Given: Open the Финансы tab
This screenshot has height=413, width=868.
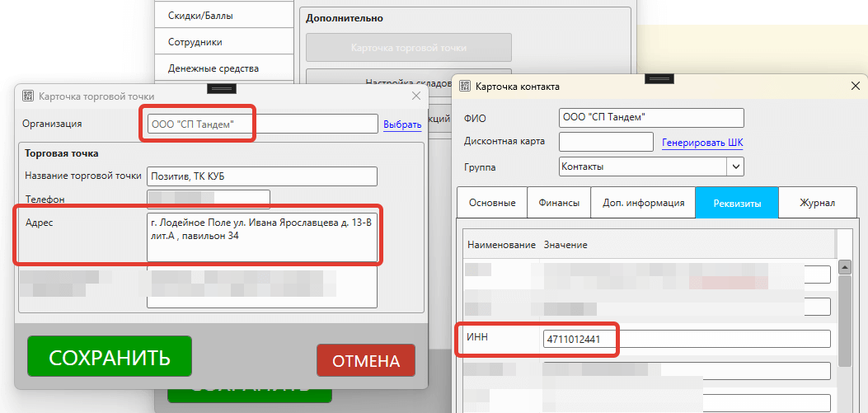Looking at the screenshot, I should (x=559, y=203).
